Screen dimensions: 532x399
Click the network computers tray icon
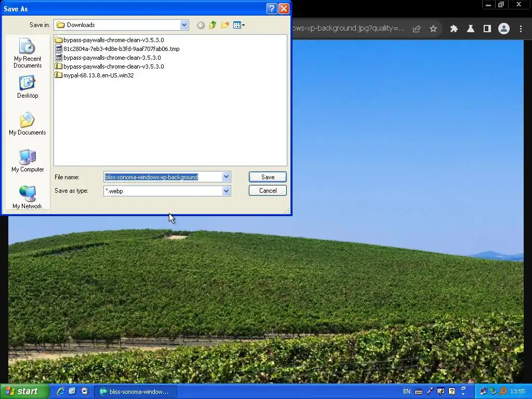[x=483, y=392]
